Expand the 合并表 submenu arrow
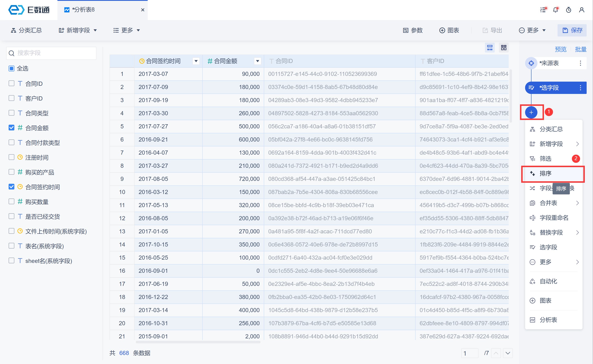Screen dimensions: 593x364 (577, 203)
